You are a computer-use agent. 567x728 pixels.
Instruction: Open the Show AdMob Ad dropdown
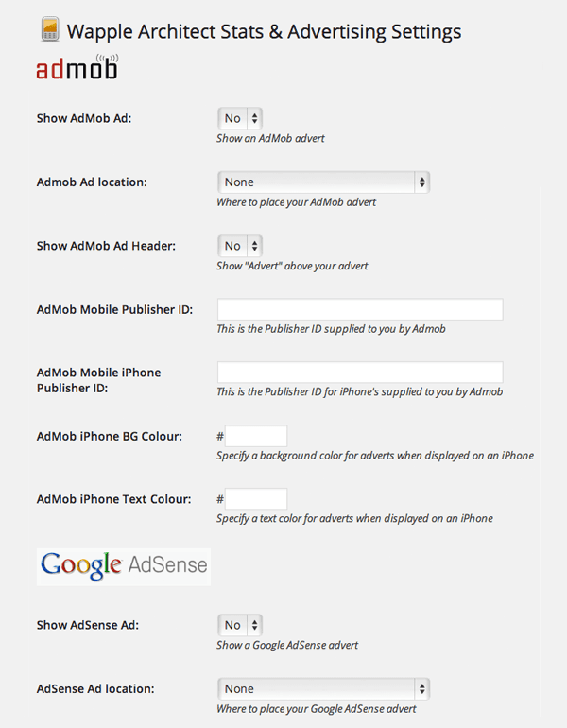240,119
